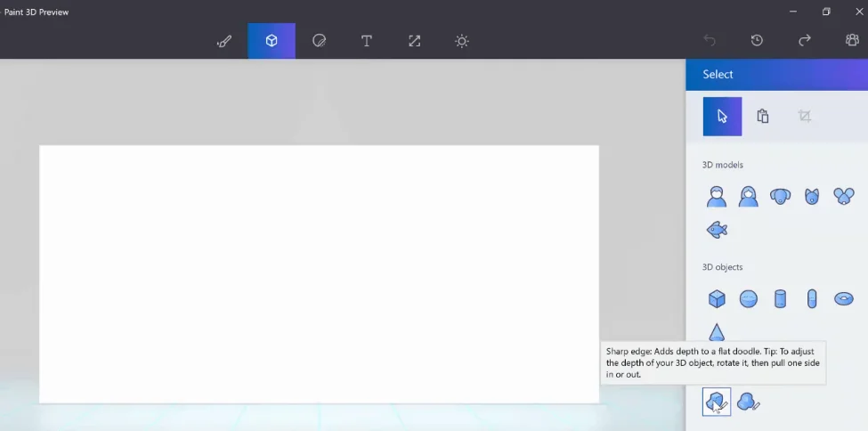This screenshot has width=868, height=431.
Task: Open the Remix community icon
Action: click(x=852, y=40)
